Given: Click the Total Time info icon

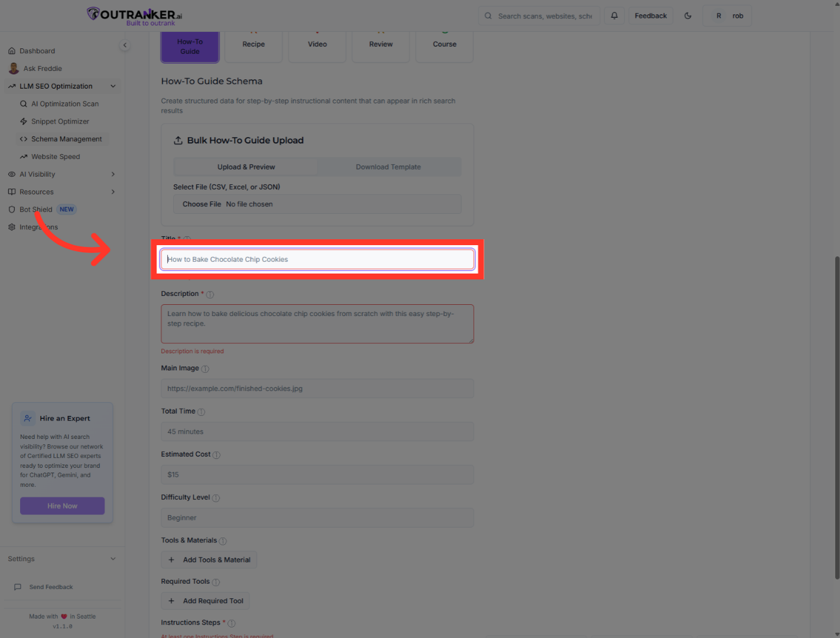Looking at the screenshot, I should pyautogui.click(x=201, y=412).
